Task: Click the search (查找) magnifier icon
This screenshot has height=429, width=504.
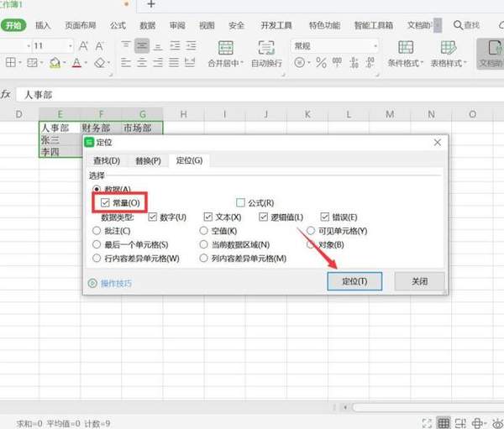Action: click(458, 25)
